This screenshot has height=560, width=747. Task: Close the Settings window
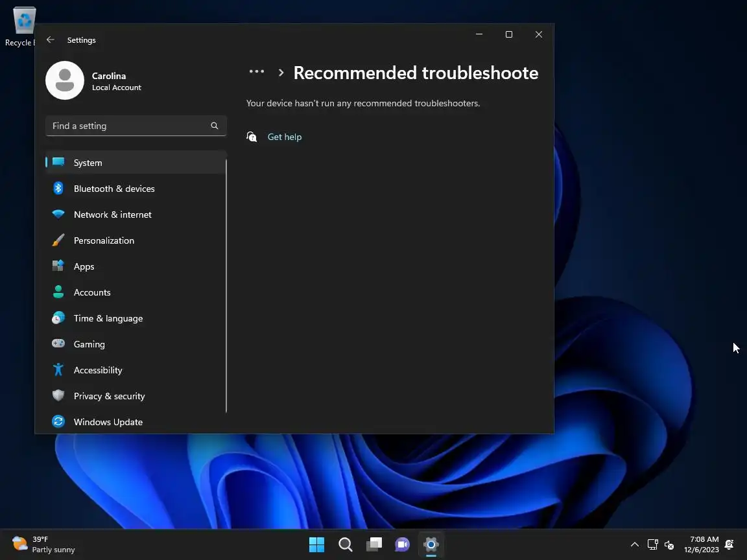[x=539, y=34]
